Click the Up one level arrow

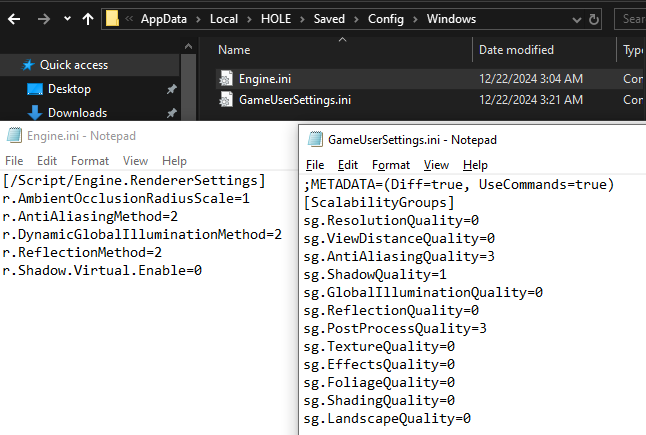(x=88, y=18)
